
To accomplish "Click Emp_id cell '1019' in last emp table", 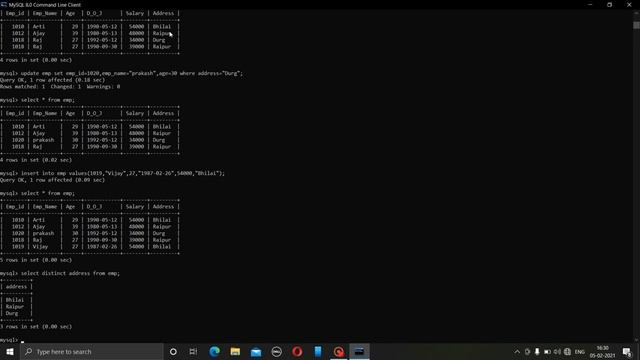I will point(18,247).
